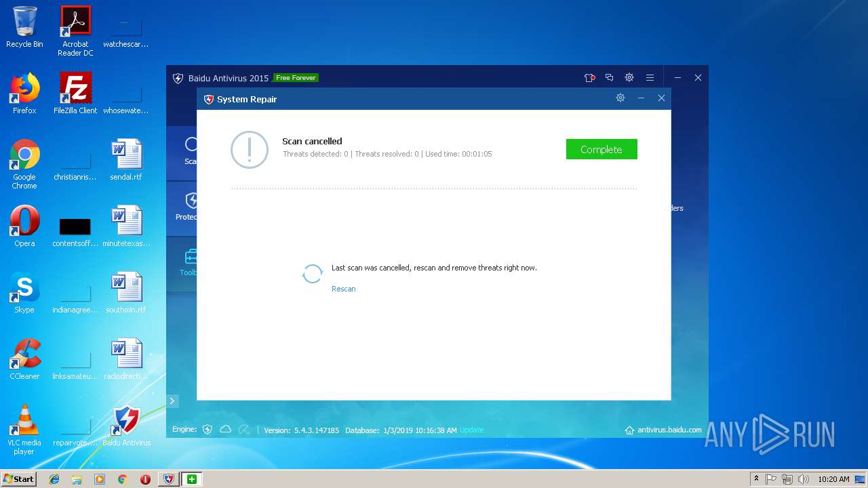The height and width of the screenshot is (488, 868).
Task: Select the indianagree file on desktop
Action: click(x=75, y=297)
